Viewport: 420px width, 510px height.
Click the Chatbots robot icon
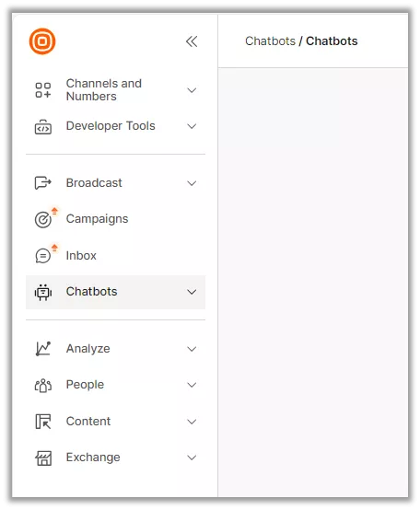[43, 292]
